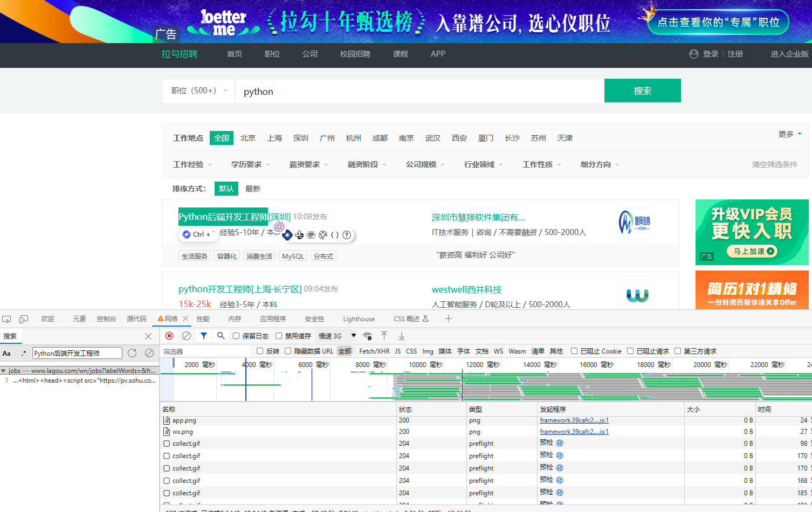812x512 pixels.
Task: Close the DevTools search panel
Action: click(148, 336)
